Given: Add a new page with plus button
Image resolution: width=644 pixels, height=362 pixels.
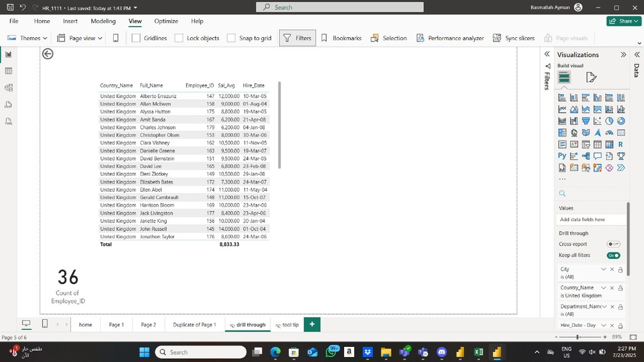Looking at the screenshot, I should (311, 324).
